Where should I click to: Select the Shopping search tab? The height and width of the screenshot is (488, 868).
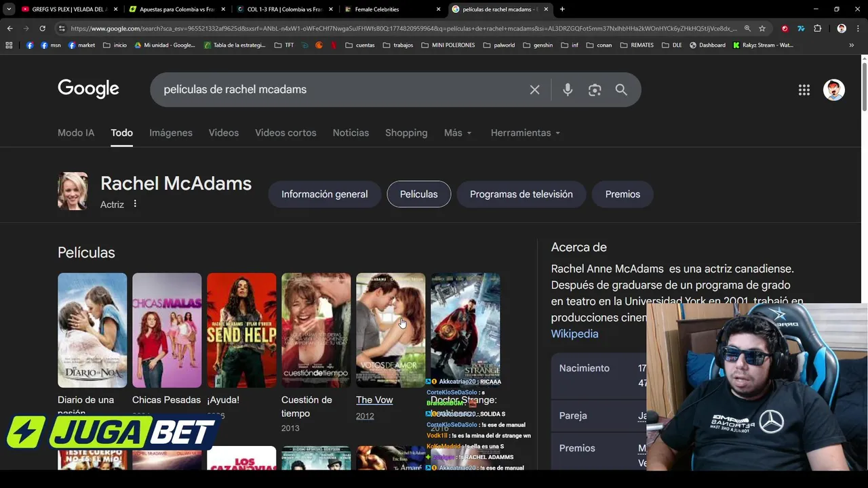[406, 133]
